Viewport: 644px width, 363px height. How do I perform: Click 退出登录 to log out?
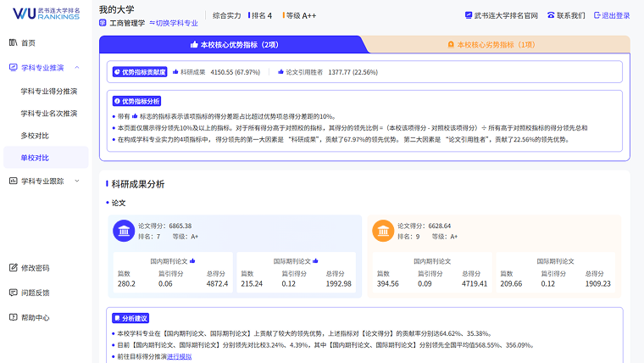click(616, 15)
